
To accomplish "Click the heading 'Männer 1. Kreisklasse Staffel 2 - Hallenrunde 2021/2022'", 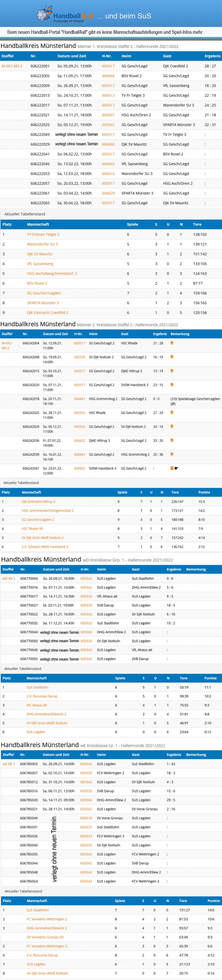I will point(128,46).
